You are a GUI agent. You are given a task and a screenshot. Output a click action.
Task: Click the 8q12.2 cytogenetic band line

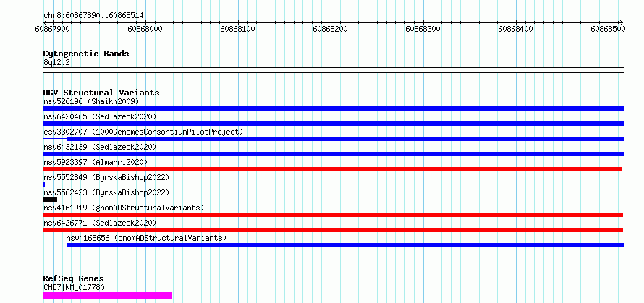[x=333, y=70]
